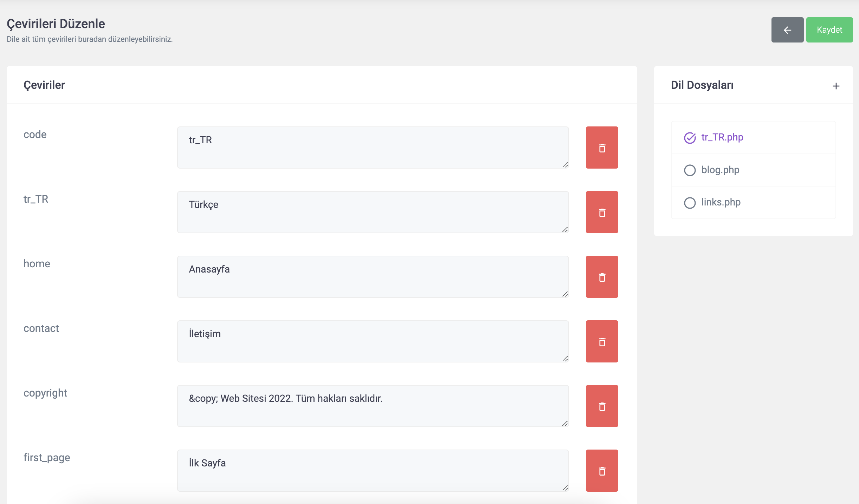Add a new language file with plus icon
Image resolution: width=859 pixels, height=504 pixels.
(x=836, y=86)
